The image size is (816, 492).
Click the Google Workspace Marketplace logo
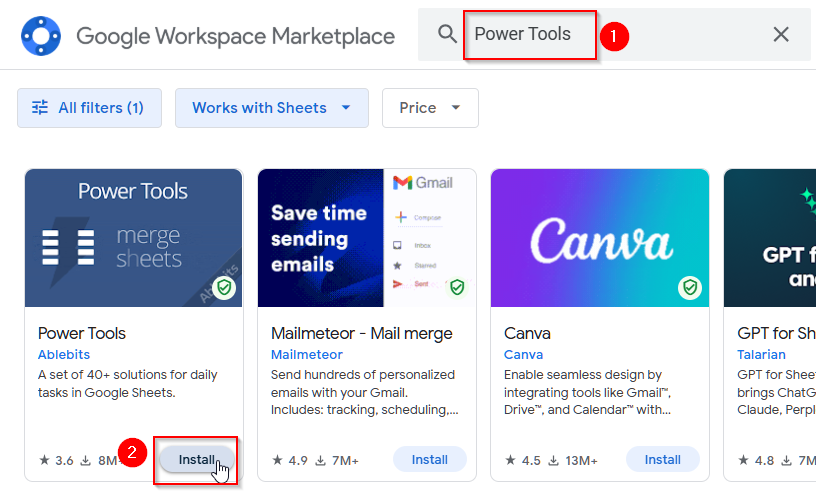(41, 36)
